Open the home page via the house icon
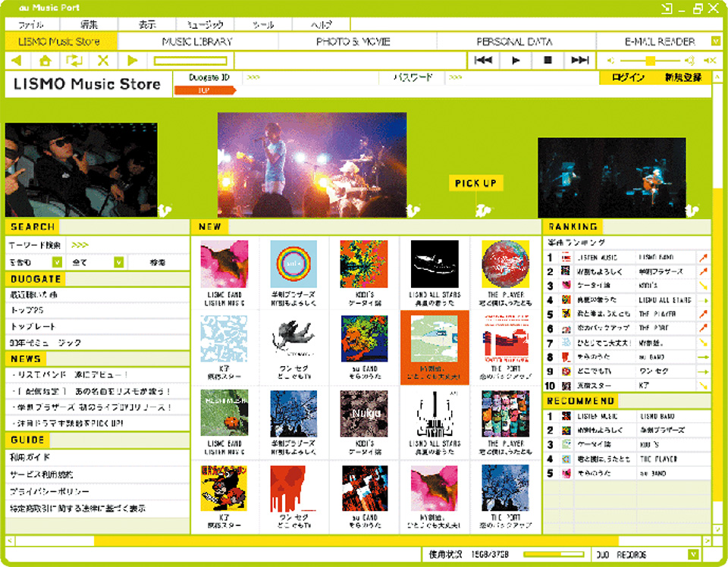Image resolution: width=728 pixels, height=567 pixels. 45,61
